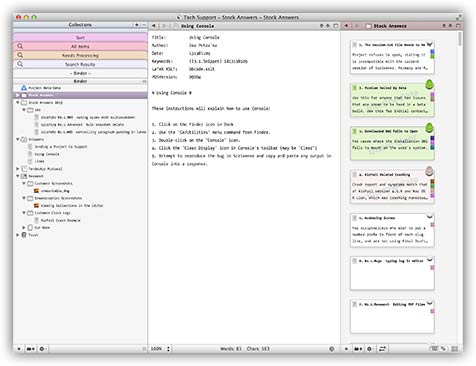The height and width of the screenshot is (366, 476).
Task: Click the corkboard vertical scrollbar
Action: pyautogui.click(x=460, y=39)
